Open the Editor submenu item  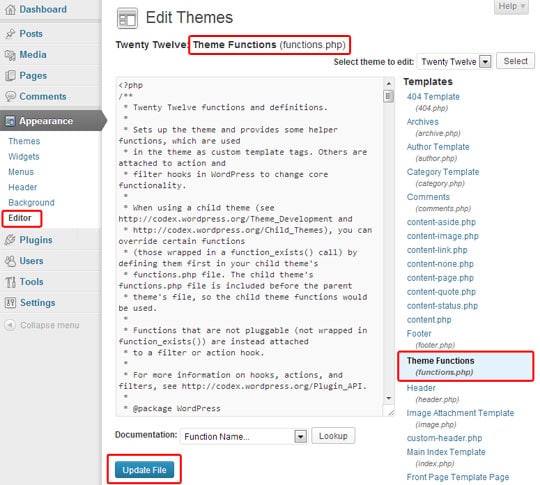pyautogui.click(x=20, y=218)
